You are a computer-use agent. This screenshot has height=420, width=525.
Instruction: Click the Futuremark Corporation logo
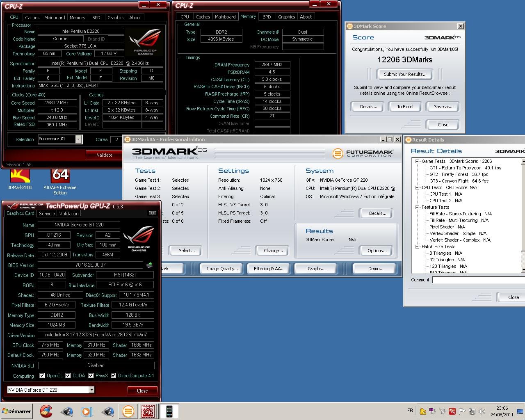[x=363, y=153]
